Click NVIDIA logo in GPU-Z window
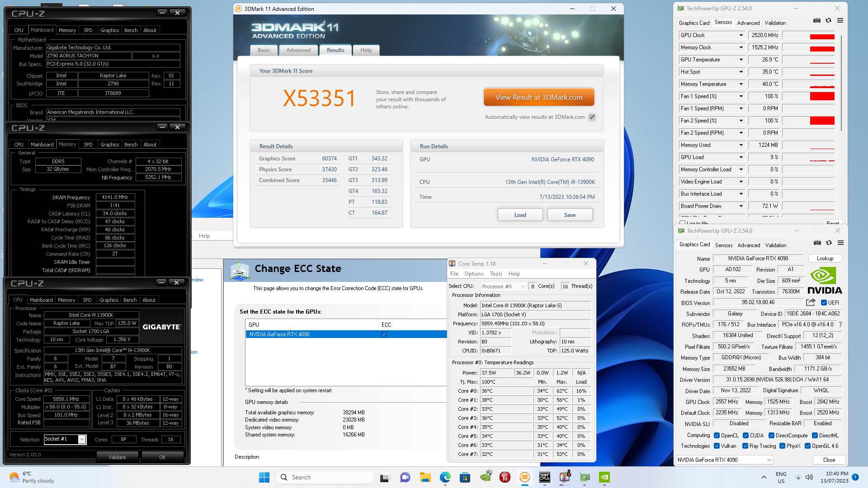This screenshot has width=868, height=488. tap(825, 281)
